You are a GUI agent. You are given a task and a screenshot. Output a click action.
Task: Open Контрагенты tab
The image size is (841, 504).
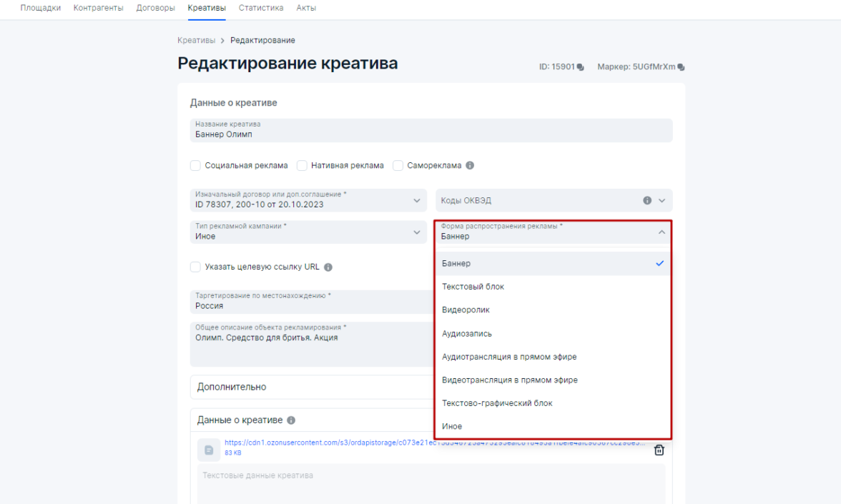point(98,8)
